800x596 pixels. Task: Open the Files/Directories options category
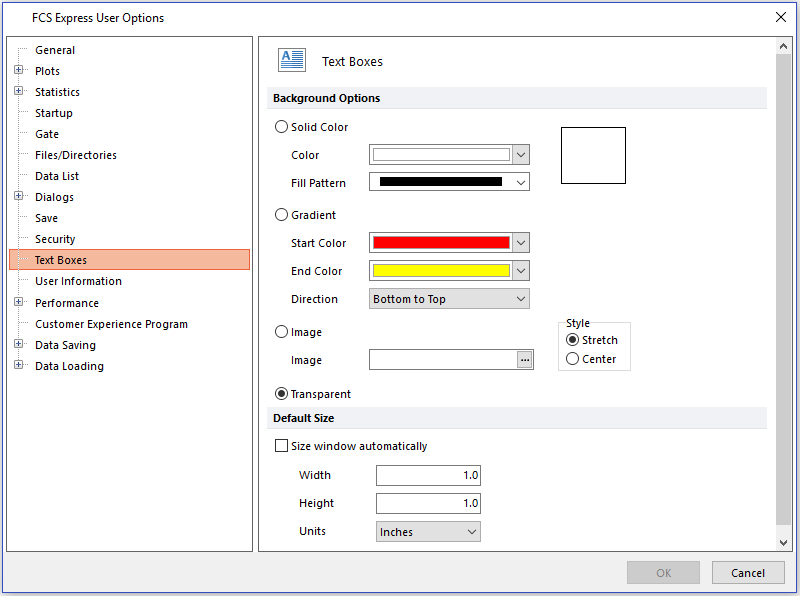point(76,155)
